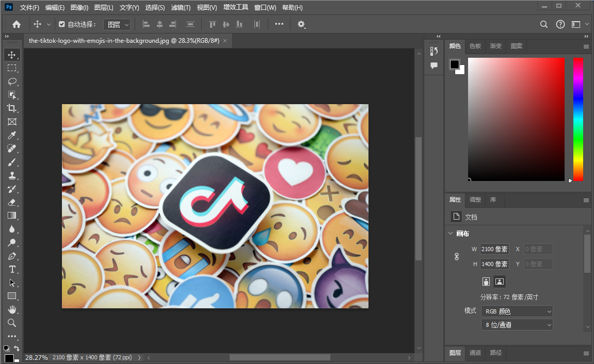The height and width of the screenshot is (364, 594).
Task: Choose the Clone Stamp tool
Action: pos(12,175)
